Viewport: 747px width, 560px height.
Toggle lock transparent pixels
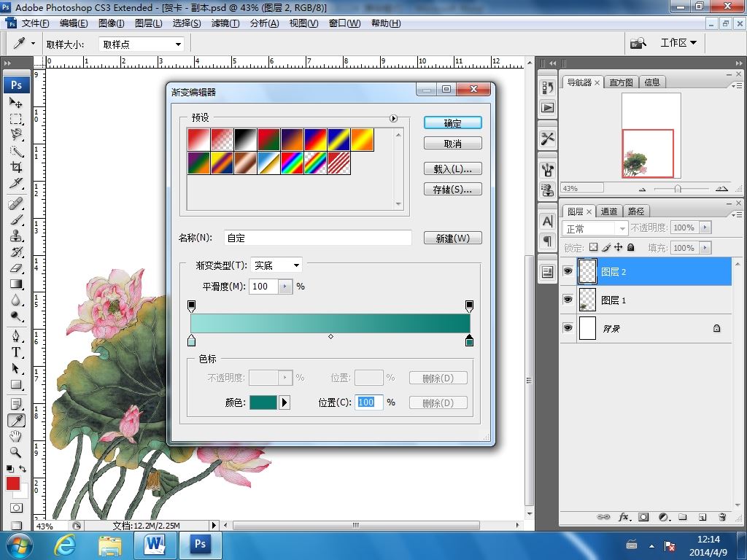(x=593, y=247)
